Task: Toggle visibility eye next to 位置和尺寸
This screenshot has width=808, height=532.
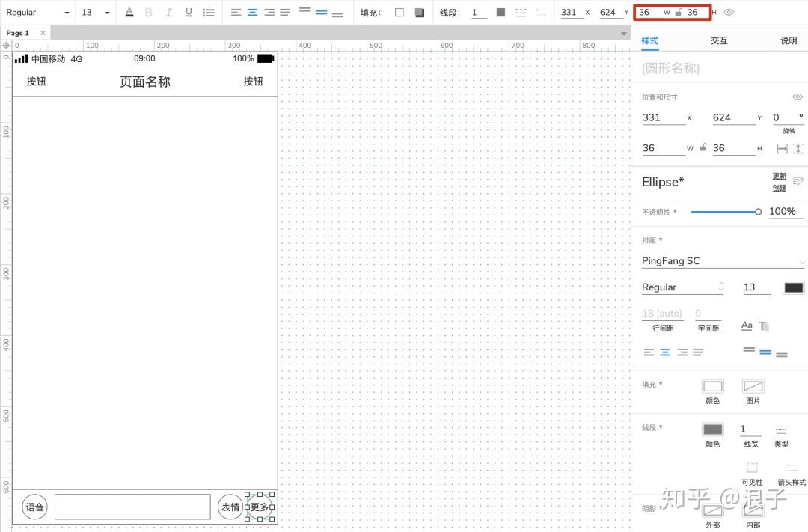Action: click(x=798, y=97)
